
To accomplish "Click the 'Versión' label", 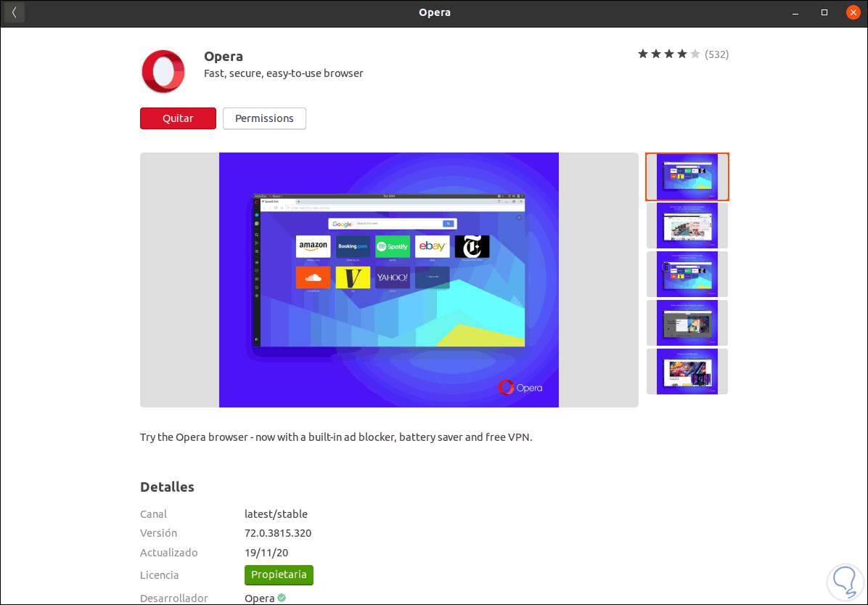I will (x=158, y=533).
